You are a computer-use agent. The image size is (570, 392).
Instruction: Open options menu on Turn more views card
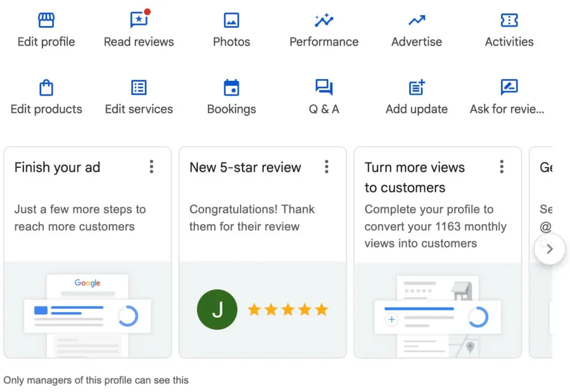(502, 167)
